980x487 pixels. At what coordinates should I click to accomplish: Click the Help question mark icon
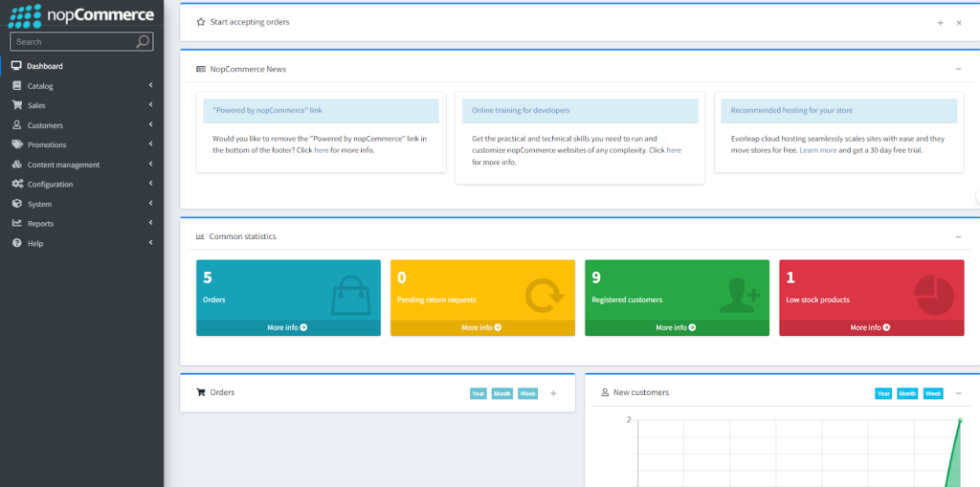[16, 243]
